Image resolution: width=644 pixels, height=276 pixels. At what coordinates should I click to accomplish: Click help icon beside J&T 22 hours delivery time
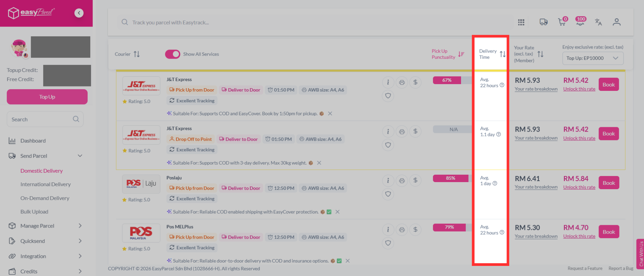tap(502, 85)
